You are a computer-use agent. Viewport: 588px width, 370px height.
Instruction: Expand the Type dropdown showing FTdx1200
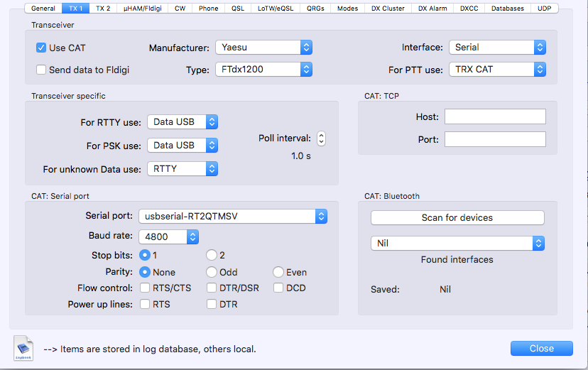point(263,70)
